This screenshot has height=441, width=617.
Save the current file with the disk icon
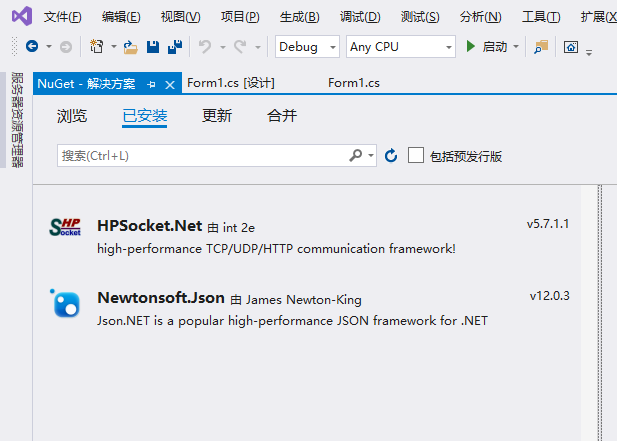153,47
